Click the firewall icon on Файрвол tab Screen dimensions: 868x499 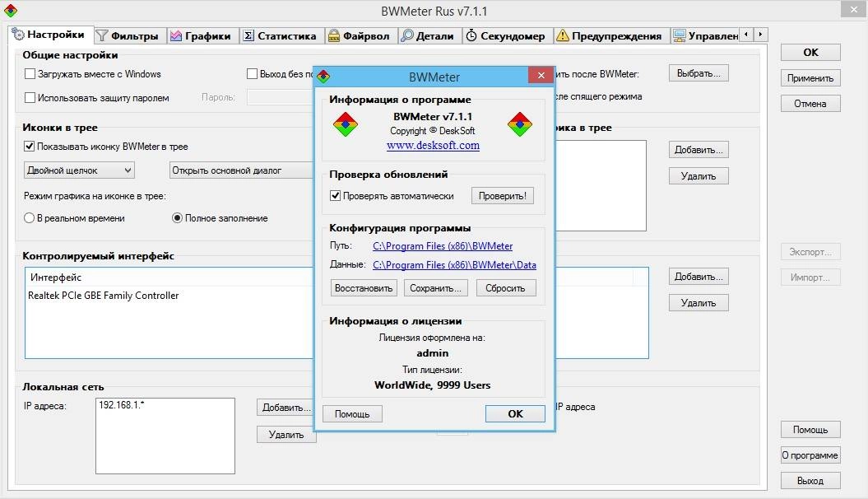334,36
